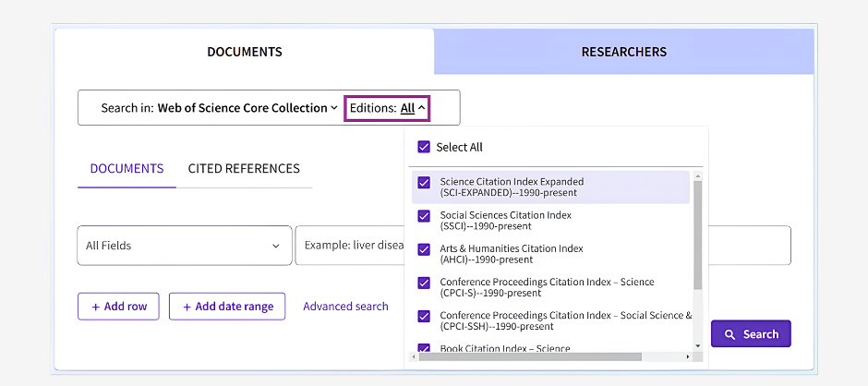Click the chevron after Core Collection

pyautogui.click(x=333, y=109)
